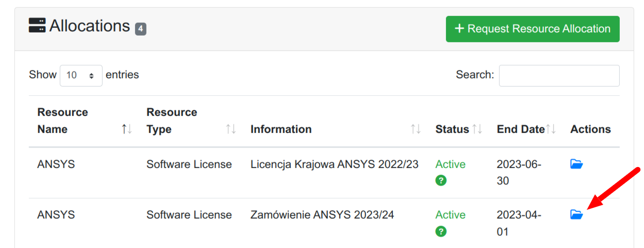Click the allocations count badge showing 4
Image resolution: width=644 pixels, height=248 pixels.
pyautogui.click(x=141, y=29)
